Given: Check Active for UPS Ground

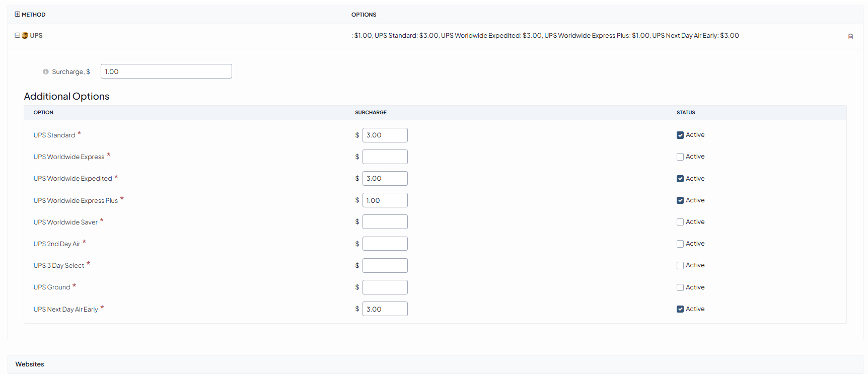Looking at the screenshot, I should coord(680,287).
